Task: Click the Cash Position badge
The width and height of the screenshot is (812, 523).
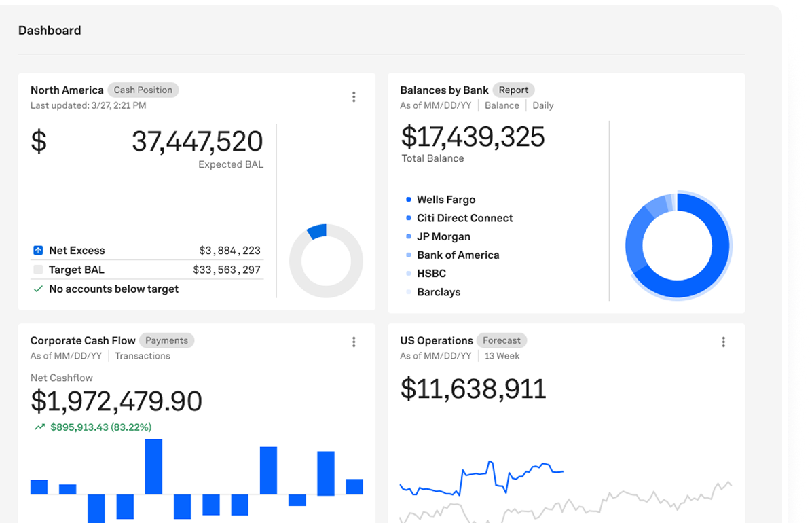Action: [143, 90]
